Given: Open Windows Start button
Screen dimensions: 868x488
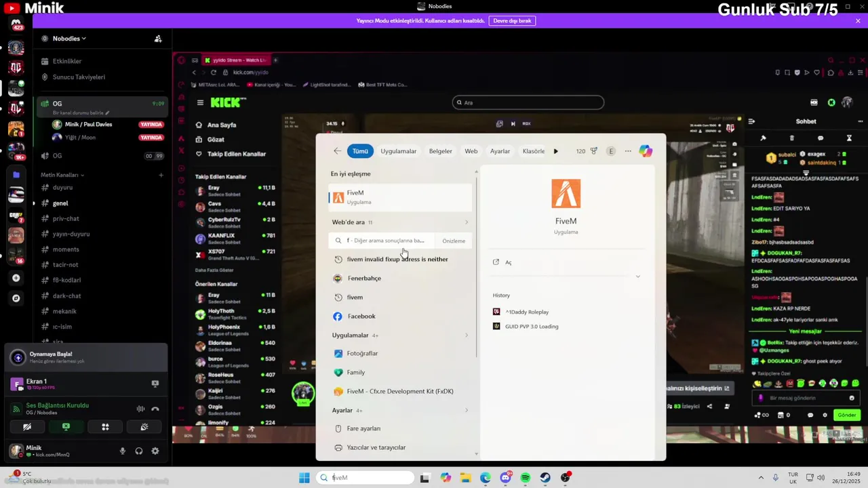Looking at the screenshot, I should coord(304,478).
